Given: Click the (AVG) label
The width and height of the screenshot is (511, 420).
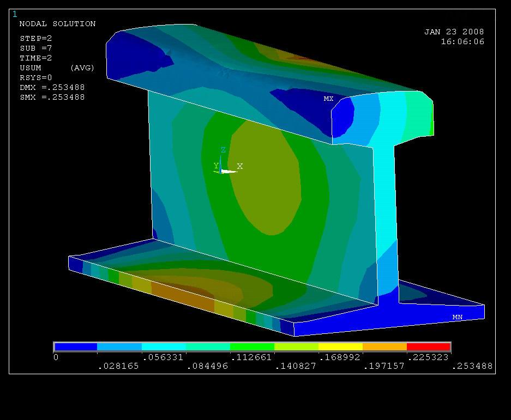Looking at the screenshot, I should (82, 68).
